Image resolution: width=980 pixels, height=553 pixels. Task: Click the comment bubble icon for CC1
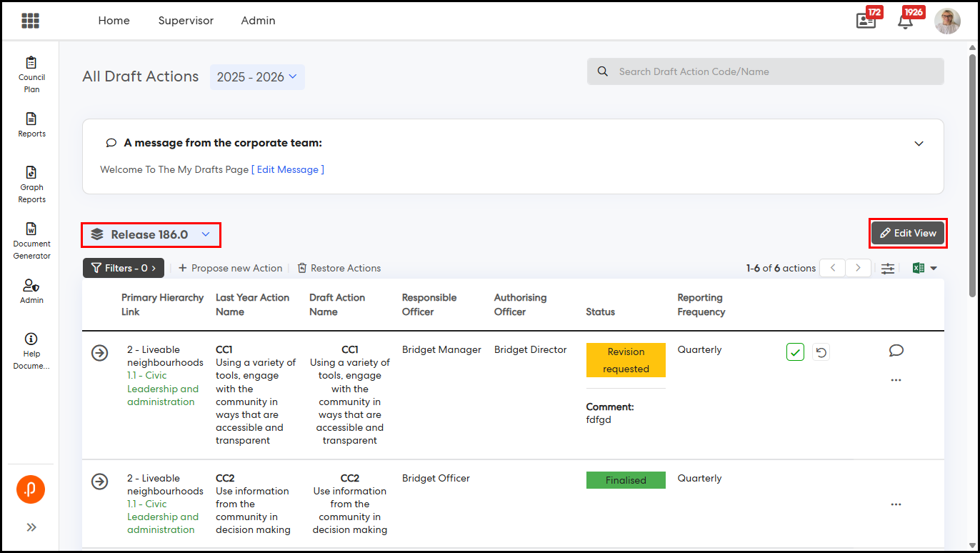pyautogui.click(x=896, y=350)
